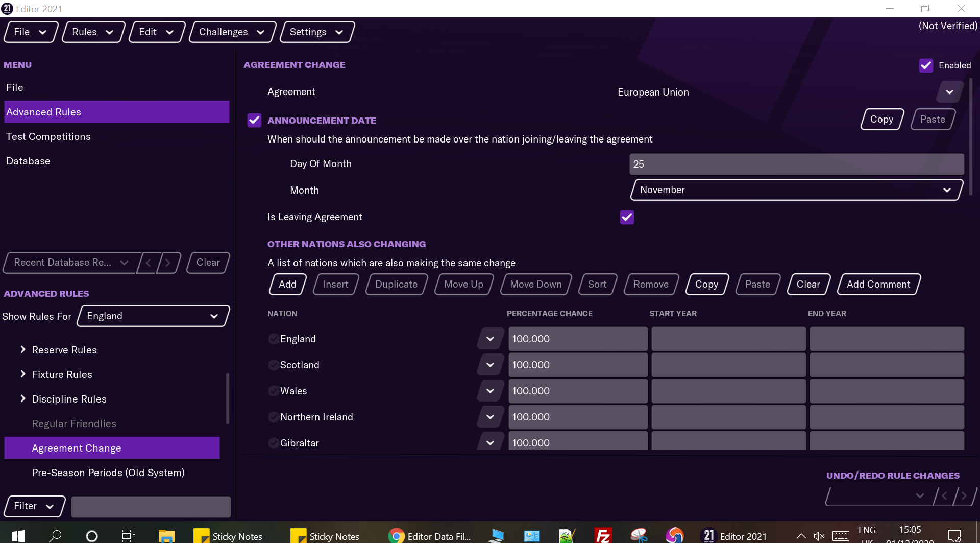This screenshot has width=980, height=543.
Task: Select Pre-Season Periods (Old System) rule
Action: coord(108,473)
